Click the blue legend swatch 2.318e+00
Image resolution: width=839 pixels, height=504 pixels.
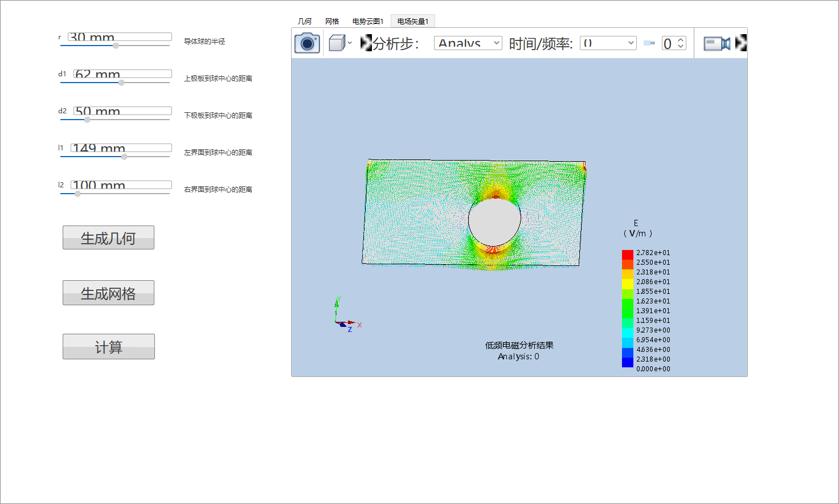(x=628, y=362)
